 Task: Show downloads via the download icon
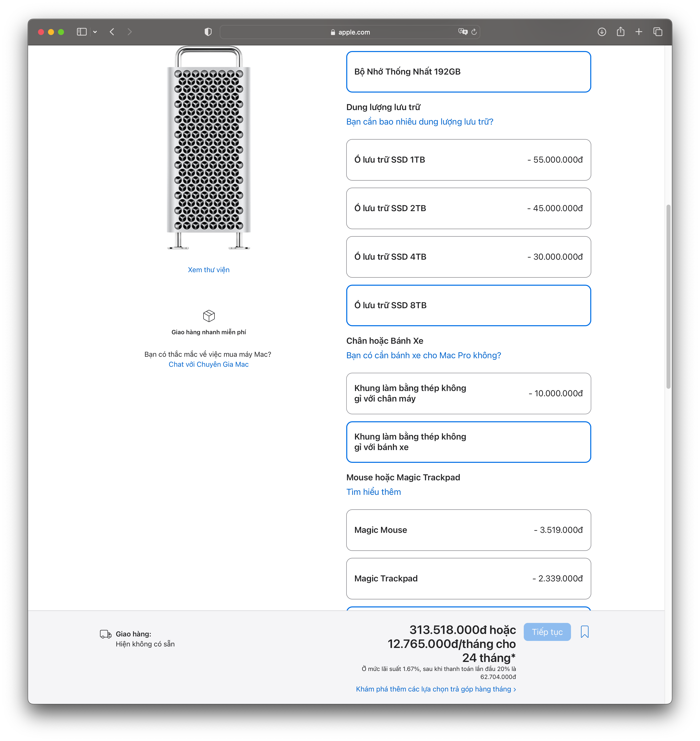(601, 32)
